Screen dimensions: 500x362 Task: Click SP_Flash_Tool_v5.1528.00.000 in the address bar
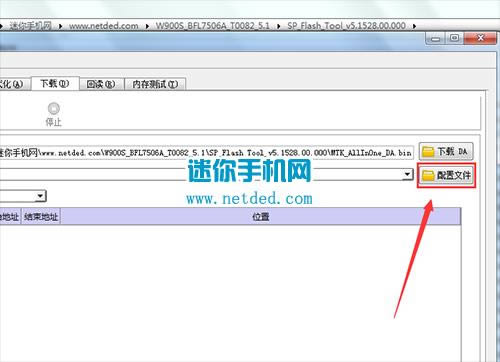(x=346, y=26)
